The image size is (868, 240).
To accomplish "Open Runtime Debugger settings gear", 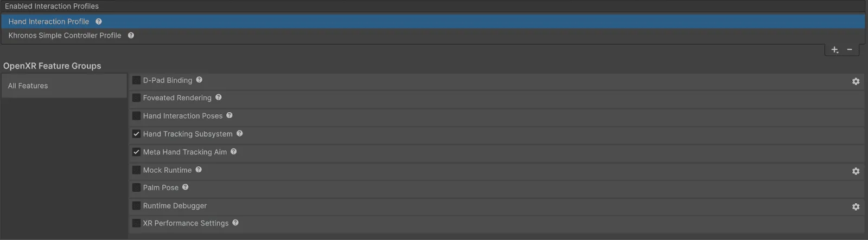I will tap(856, 207).
